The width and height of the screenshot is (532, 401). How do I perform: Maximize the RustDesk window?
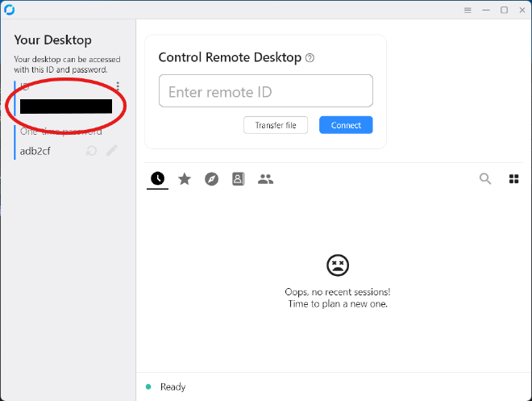(504, 10)
